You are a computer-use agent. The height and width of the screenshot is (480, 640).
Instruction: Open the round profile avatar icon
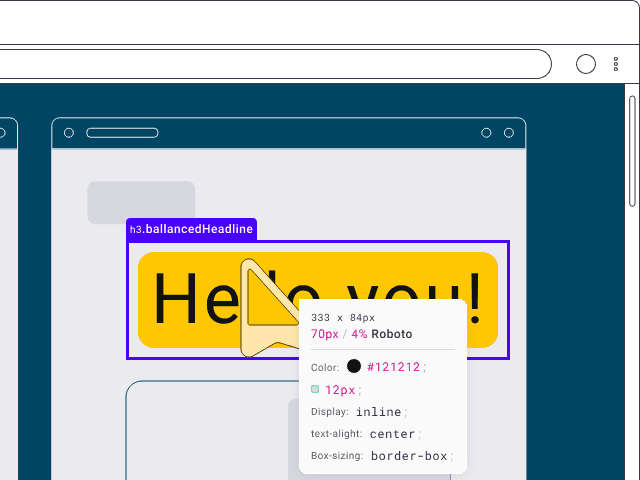[586, 64]
